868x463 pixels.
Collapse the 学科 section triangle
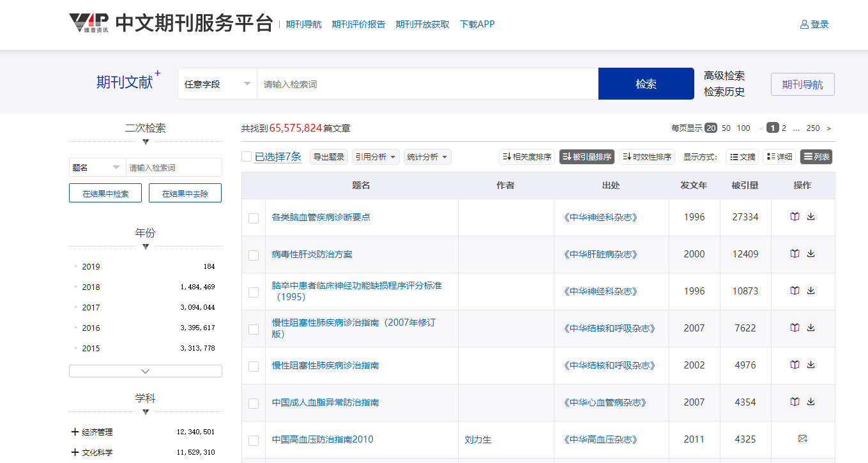tap(146, 412)
